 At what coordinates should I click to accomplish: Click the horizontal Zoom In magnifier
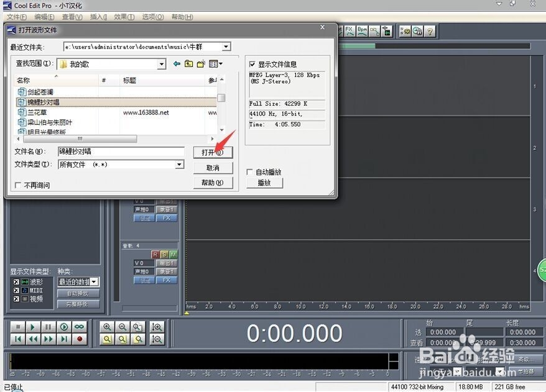click(x=107, y=327)
